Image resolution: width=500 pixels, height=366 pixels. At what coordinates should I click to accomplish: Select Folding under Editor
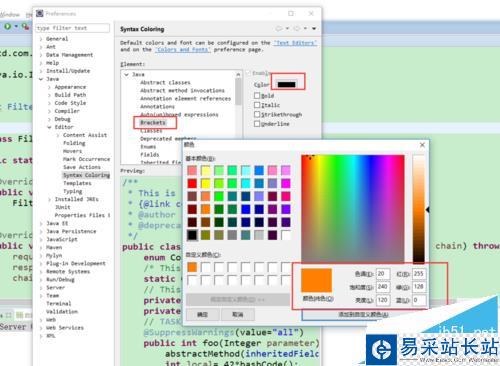(74, 143)
